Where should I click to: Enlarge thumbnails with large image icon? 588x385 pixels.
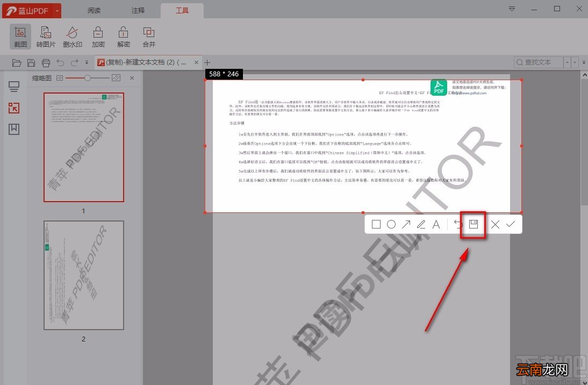coord(116,77)
